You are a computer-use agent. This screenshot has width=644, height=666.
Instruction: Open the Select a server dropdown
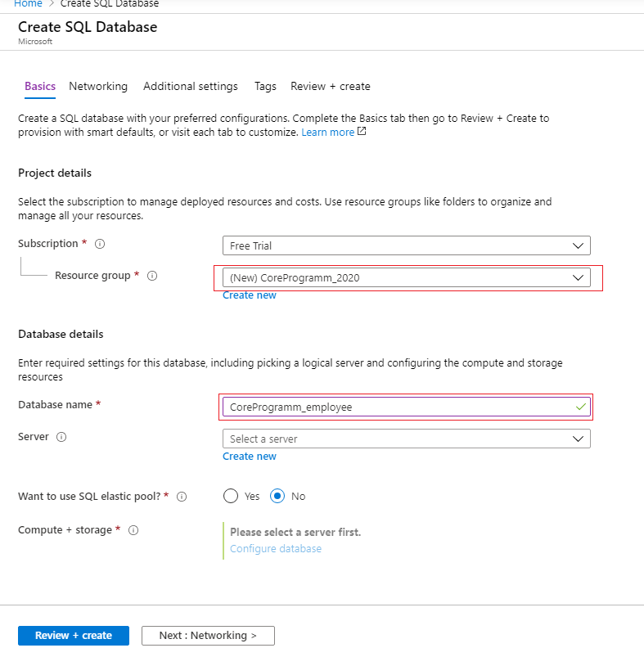[x=406, y=439]
